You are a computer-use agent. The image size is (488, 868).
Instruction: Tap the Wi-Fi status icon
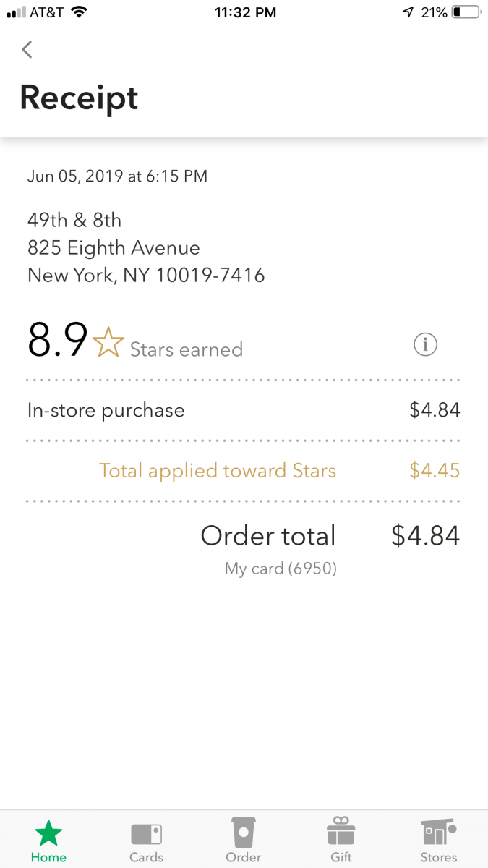(79, 12)
